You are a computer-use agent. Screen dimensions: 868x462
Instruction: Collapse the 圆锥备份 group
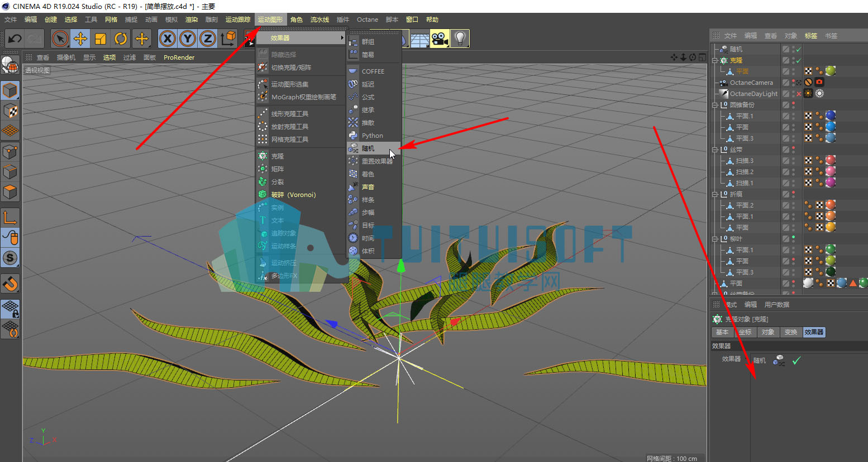click(715, 105)
